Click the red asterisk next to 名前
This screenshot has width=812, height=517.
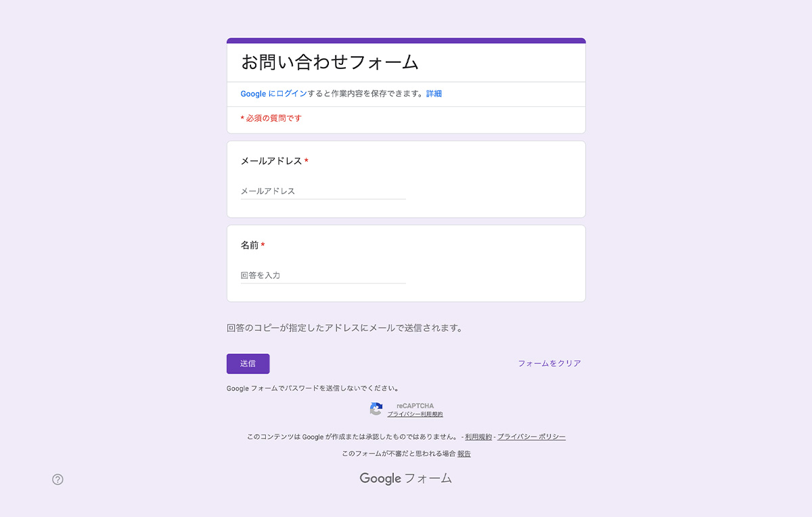tap(263, 245)
